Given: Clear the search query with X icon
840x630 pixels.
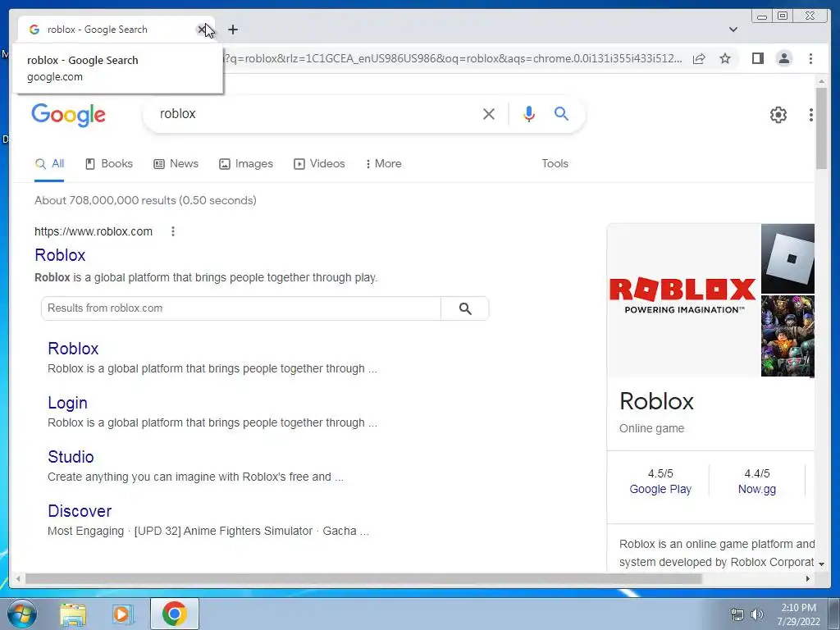Looking at the screenshot, I should 489,113.
